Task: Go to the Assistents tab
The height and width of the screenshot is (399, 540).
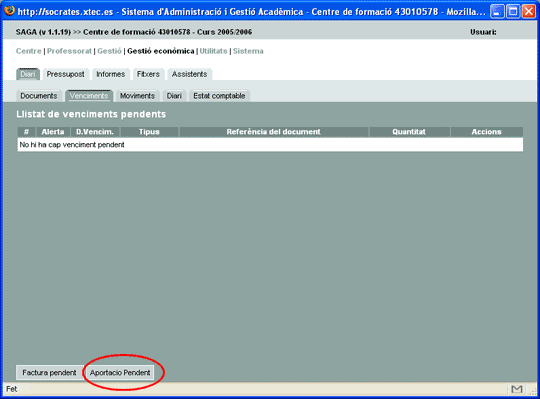Action: coord(189,74)
